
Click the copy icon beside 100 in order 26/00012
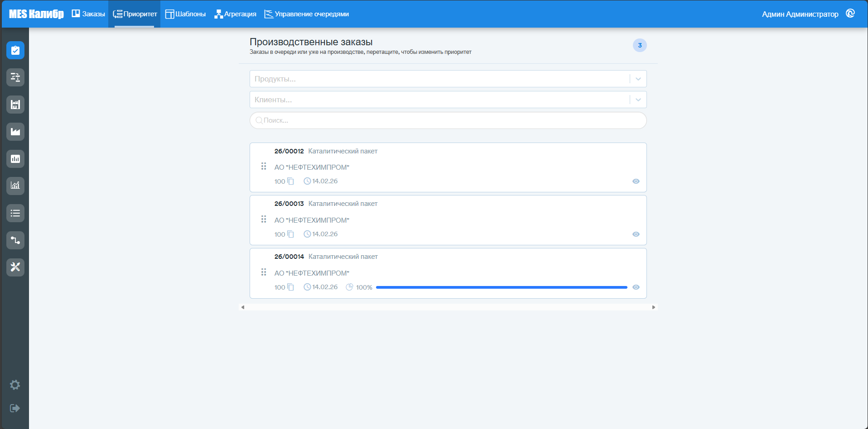tap(291, 181)
